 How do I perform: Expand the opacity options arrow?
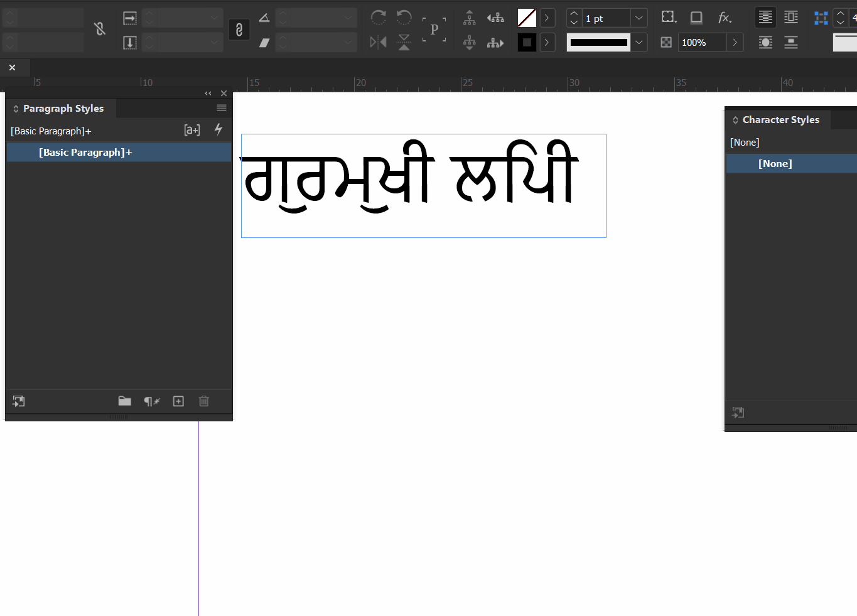pos(735,42)
